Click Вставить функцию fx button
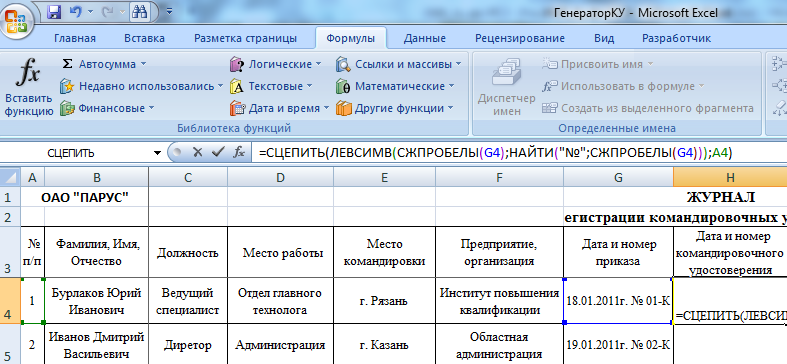The width and height of the screenshot is (787, 364). (x=28, y=88)
